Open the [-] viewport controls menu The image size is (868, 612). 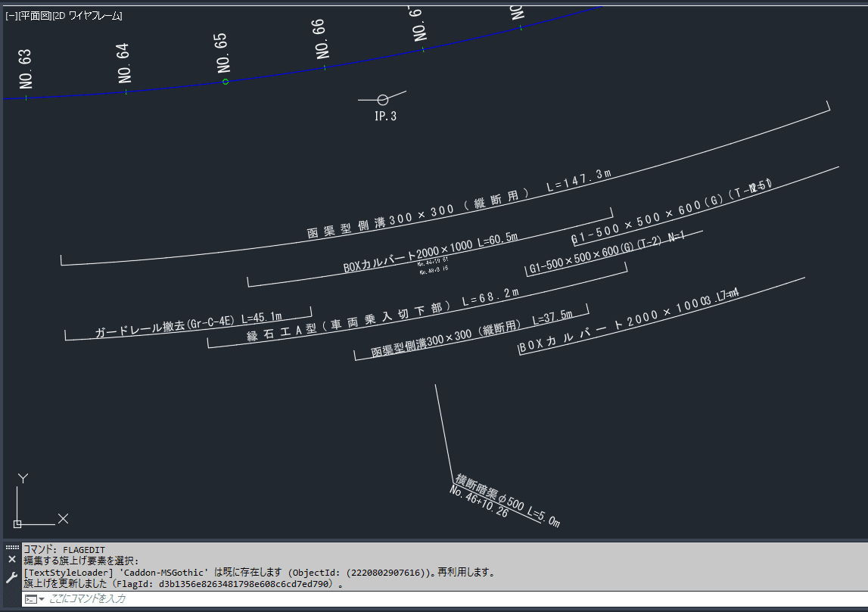pos(10,16)
